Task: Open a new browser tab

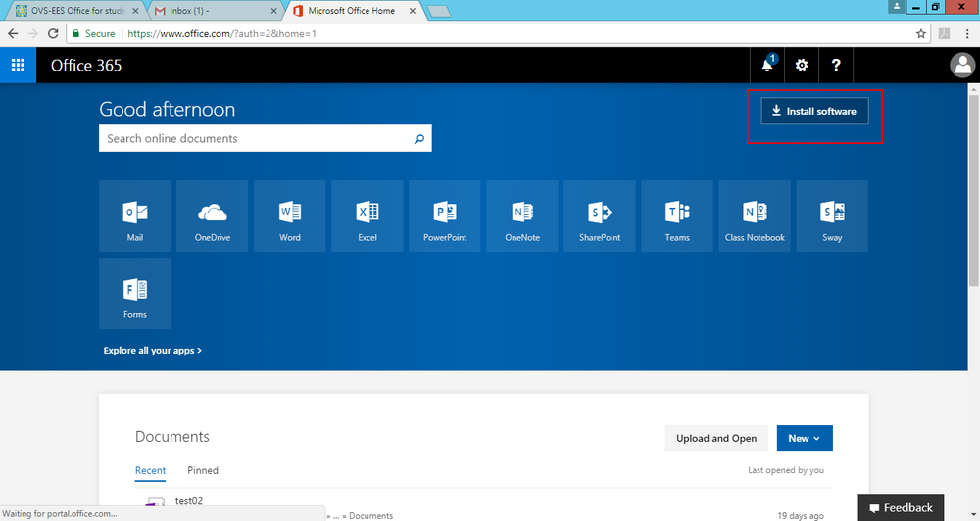Action: pos(439,11)
